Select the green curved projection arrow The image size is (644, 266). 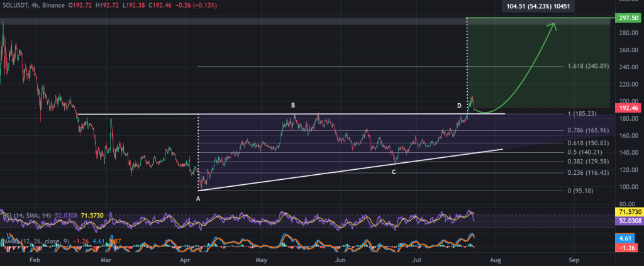pyautogui.click(x=522, y=80)
